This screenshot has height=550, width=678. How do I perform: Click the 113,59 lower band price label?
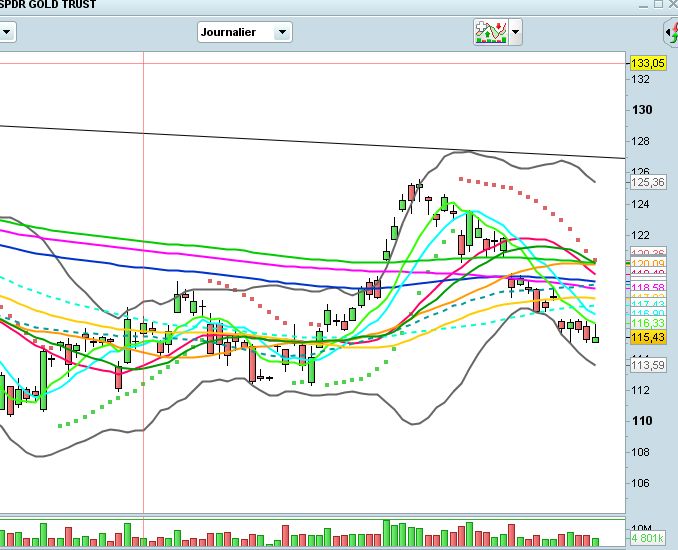click(x=647, y=365)
